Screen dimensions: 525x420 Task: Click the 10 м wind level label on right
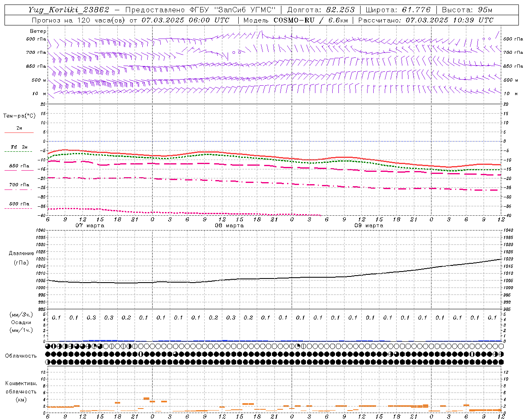point(510,94)
